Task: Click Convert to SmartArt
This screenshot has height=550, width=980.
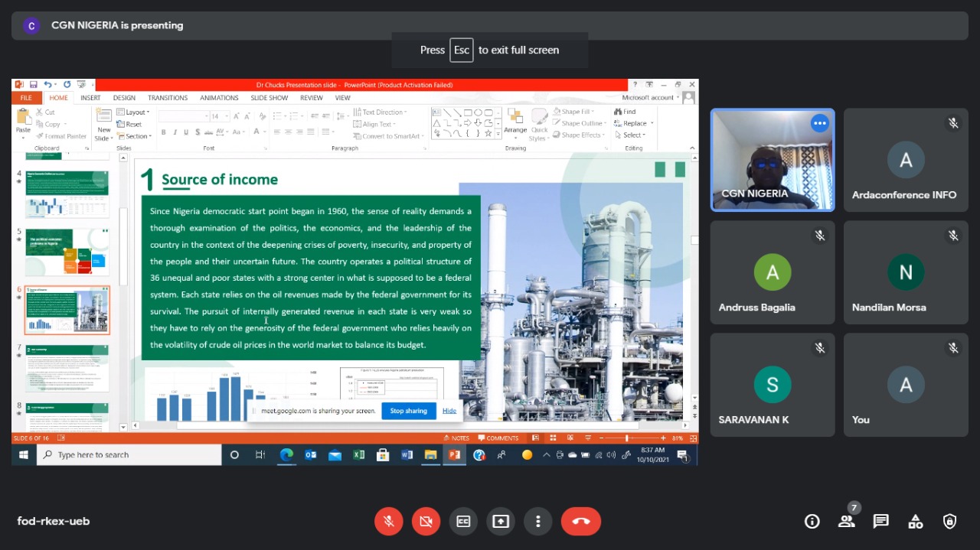Action: pyautogui.click(x=389, y=136)
